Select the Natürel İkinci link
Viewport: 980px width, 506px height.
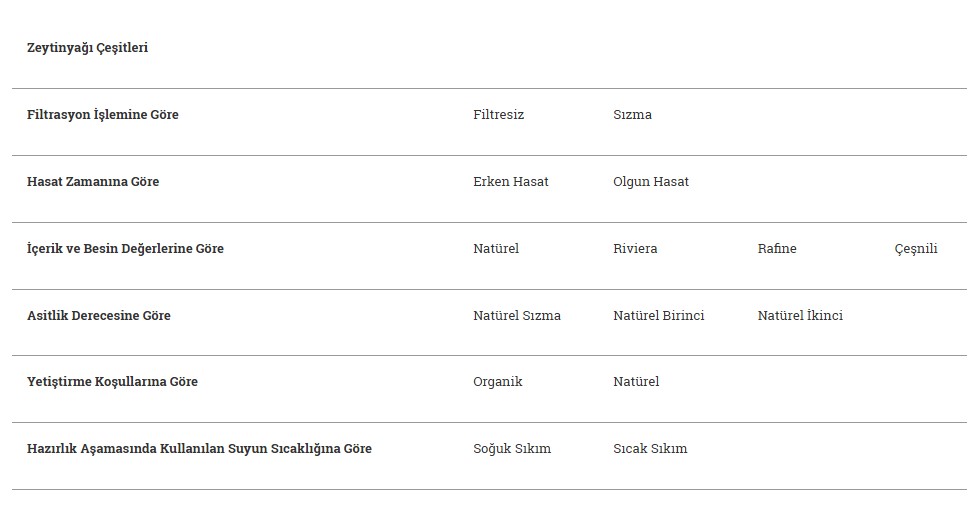800,315
